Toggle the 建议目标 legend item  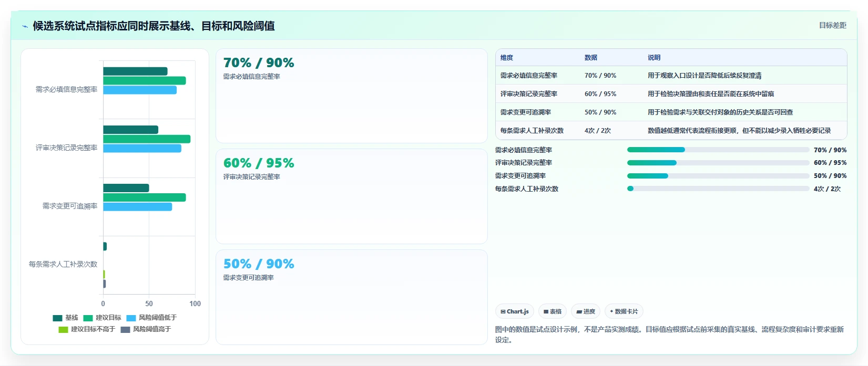coord(102,318)
